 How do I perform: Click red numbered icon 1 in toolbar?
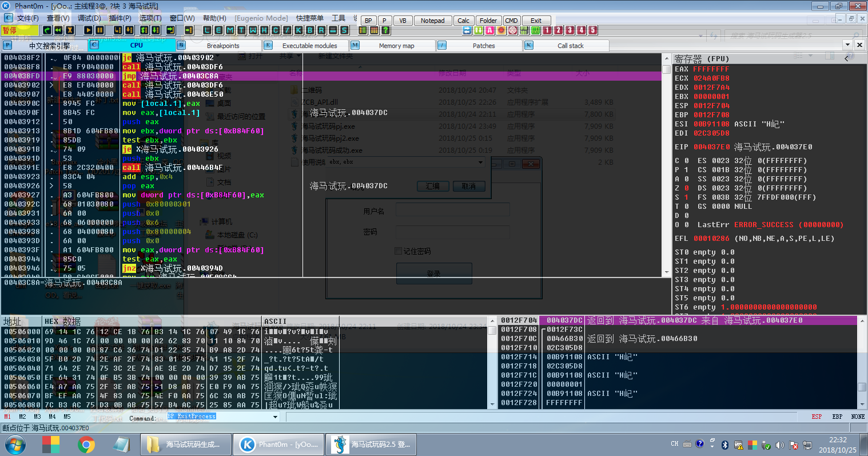[547, 30]
